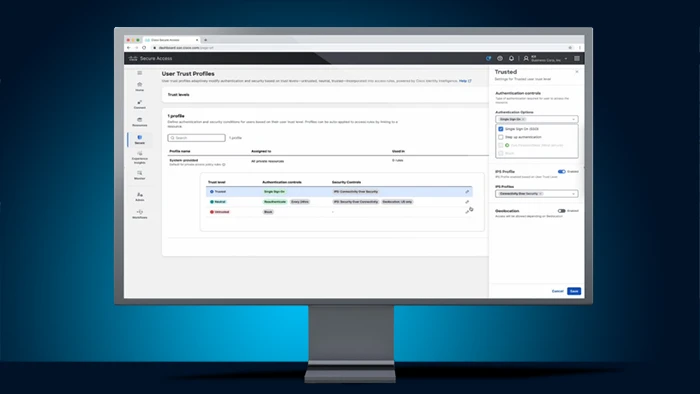700x394 pixels.
Task: Click info icon beside System provided
Action: (x=224, y=165)
